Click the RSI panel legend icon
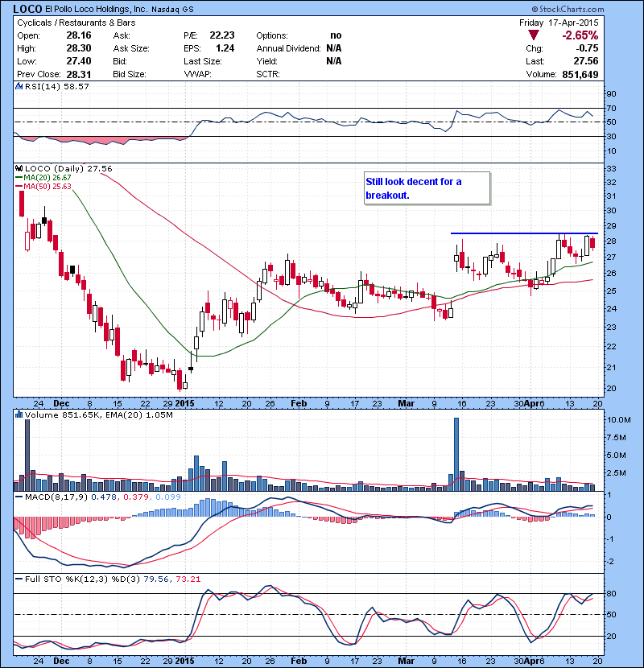This screenshot has height=668, width=644. [19, 86]
